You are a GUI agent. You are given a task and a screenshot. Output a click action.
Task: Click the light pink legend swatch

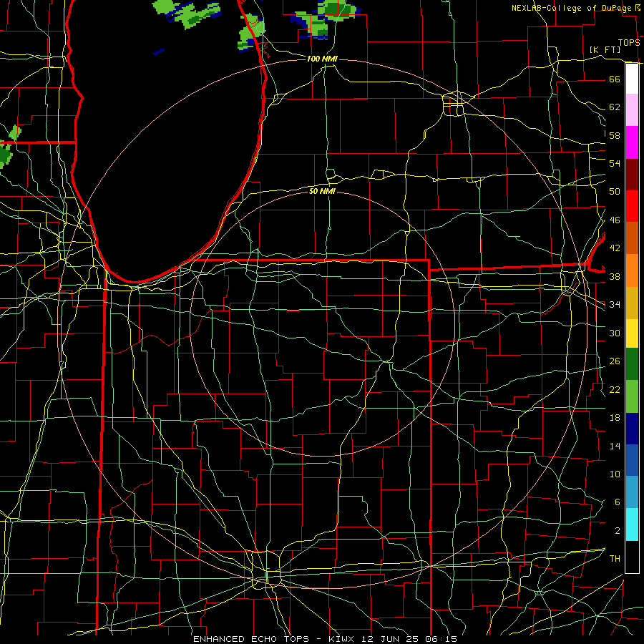632,110
